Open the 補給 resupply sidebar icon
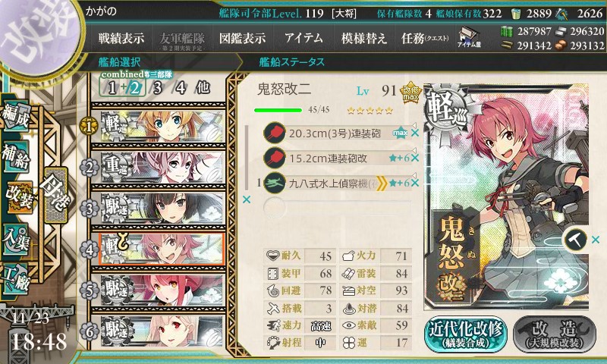This screenshot has width=607, height=364. (x=16, y=157)
